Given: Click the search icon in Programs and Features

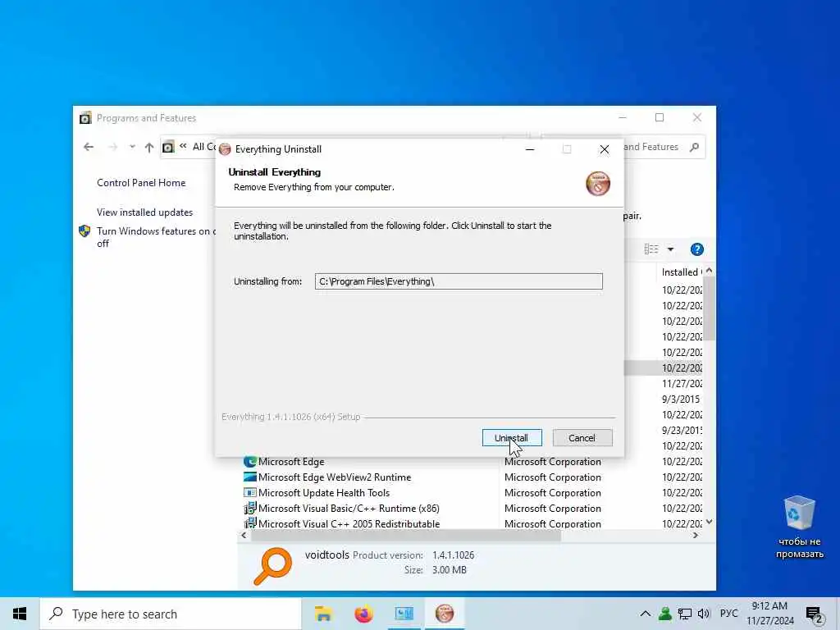Looking at the screenshot, I should (x=694, y=147).
